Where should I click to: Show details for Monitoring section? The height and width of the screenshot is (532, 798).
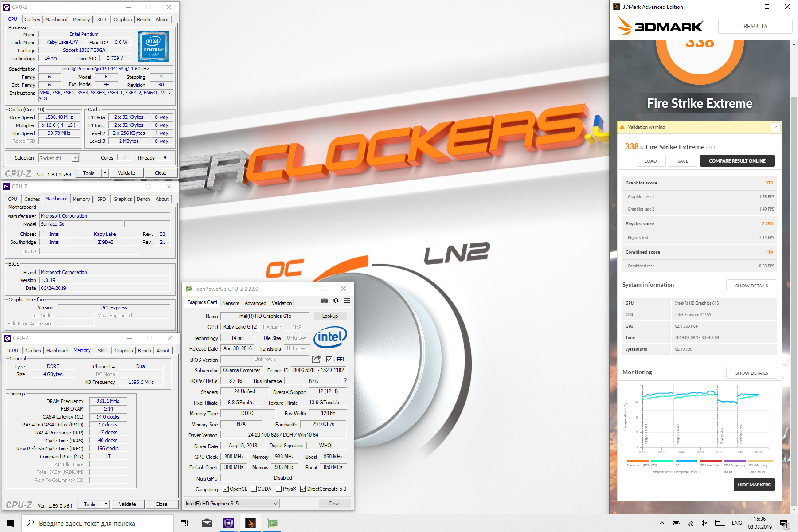(751, 373)
